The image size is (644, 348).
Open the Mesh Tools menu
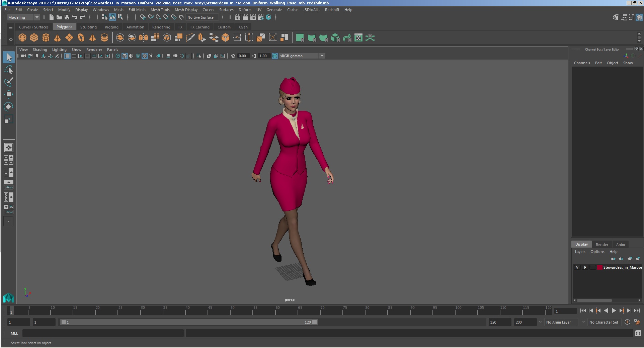point(160,10)
